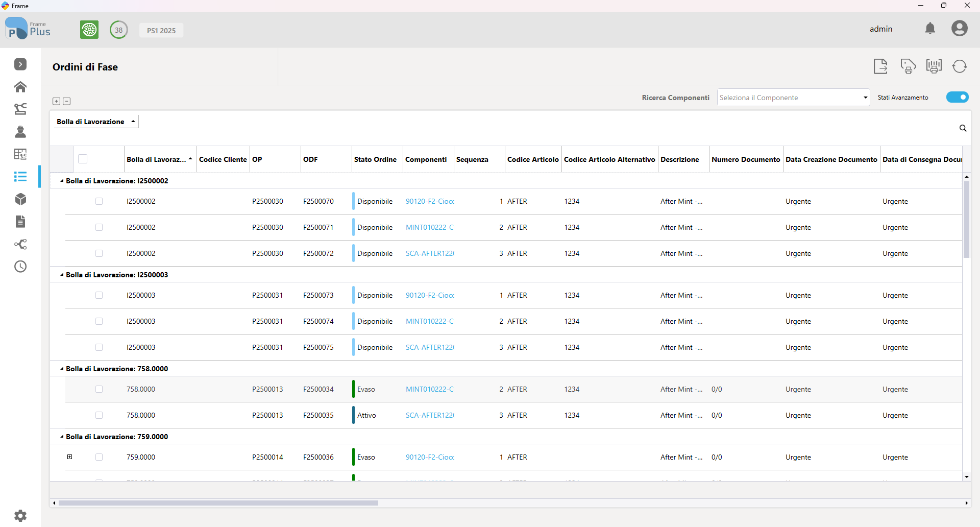The image size is (980, 527).
Task: Sort by Codice Cliente column header
Action: (x=223, y=159)
